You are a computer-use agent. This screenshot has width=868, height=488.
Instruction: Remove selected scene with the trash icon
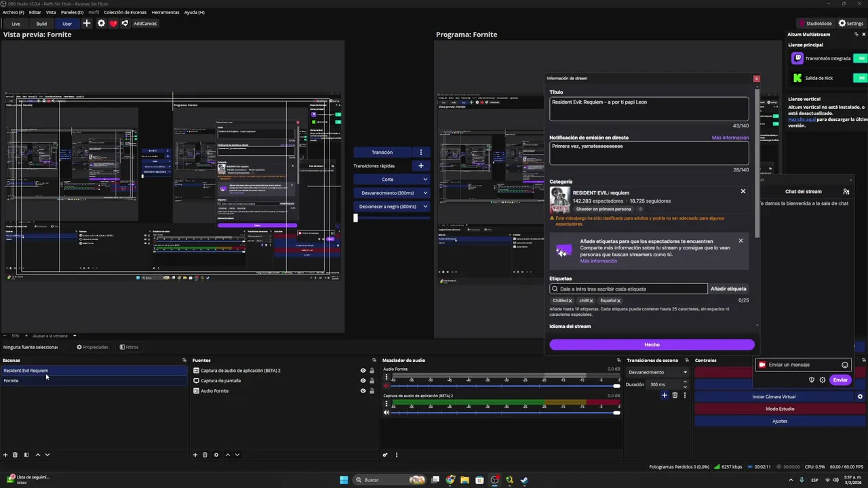[x=16, y=455]
